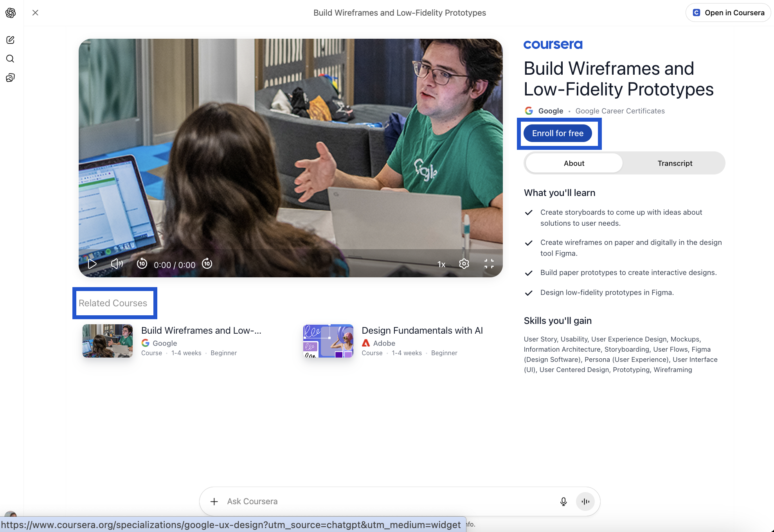Mute the video volume
The height and width of the screenshot is (532, 774).
tap(116, 264)
